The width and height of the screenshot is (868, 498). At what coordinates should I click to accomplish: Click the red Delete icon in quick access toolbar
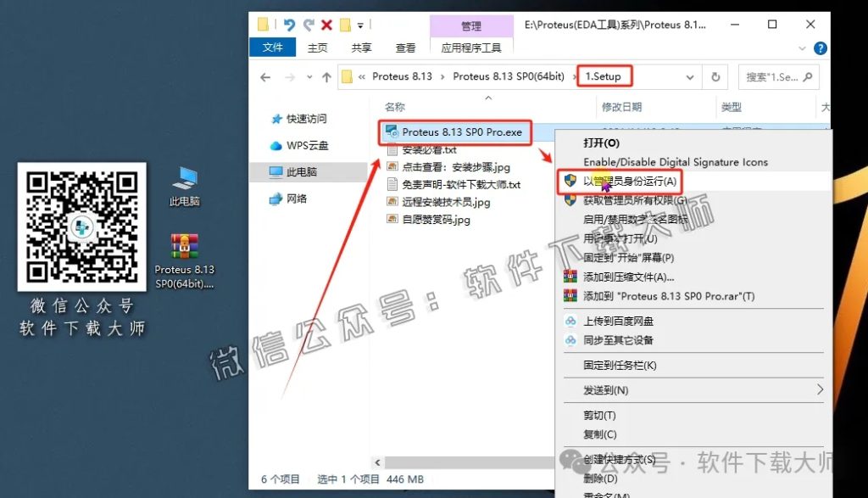coord(329,25)
